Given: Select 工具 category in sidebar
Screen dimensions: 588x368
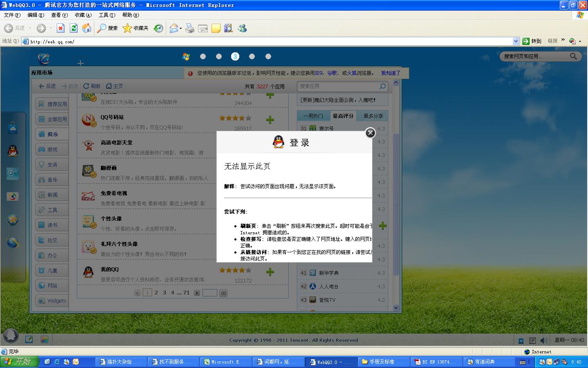Looking at the screenshot, I should pos(51,210).
